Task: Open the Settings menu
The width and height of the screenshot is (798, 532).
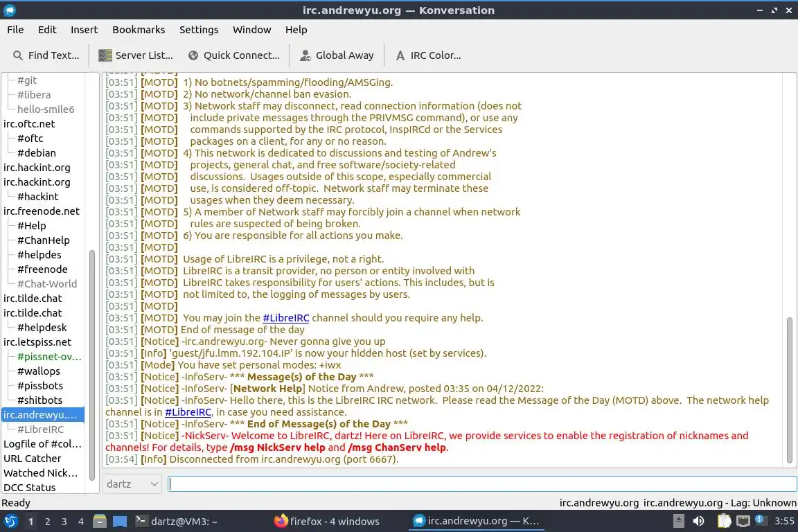Action: coord(199,30)
